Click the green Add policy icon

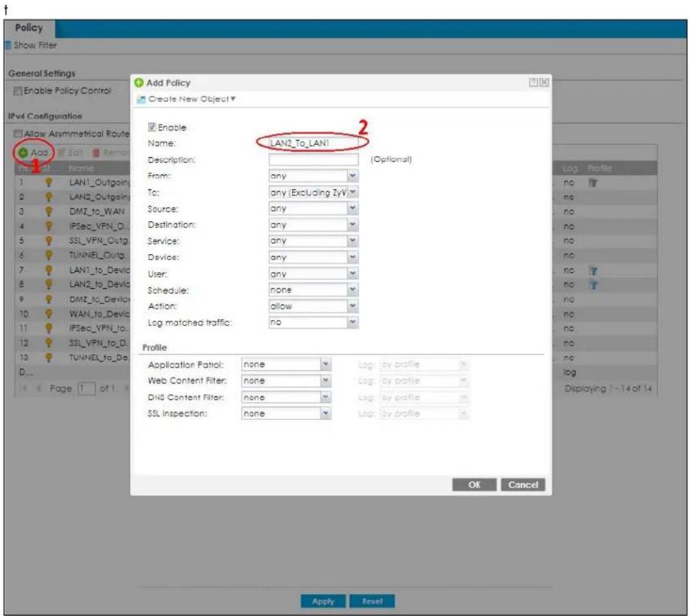[23, 152]
